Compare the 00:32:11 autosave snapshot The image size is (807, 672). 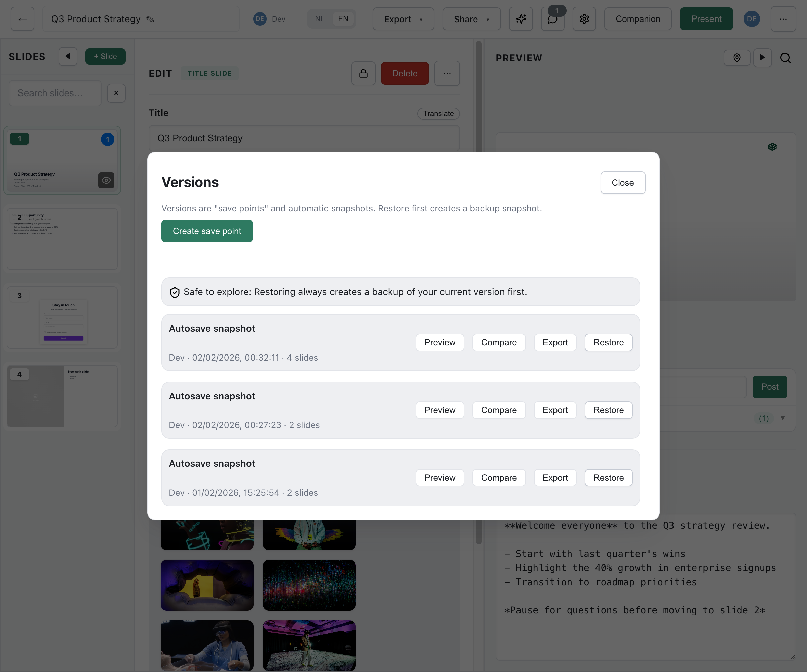[x=499, y=342]
